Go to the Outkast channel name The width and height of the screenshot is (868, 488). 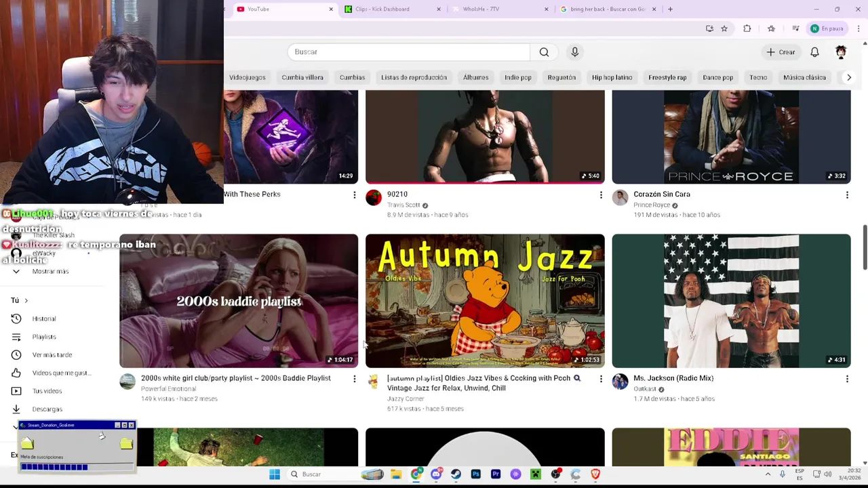tap(645, 389)
